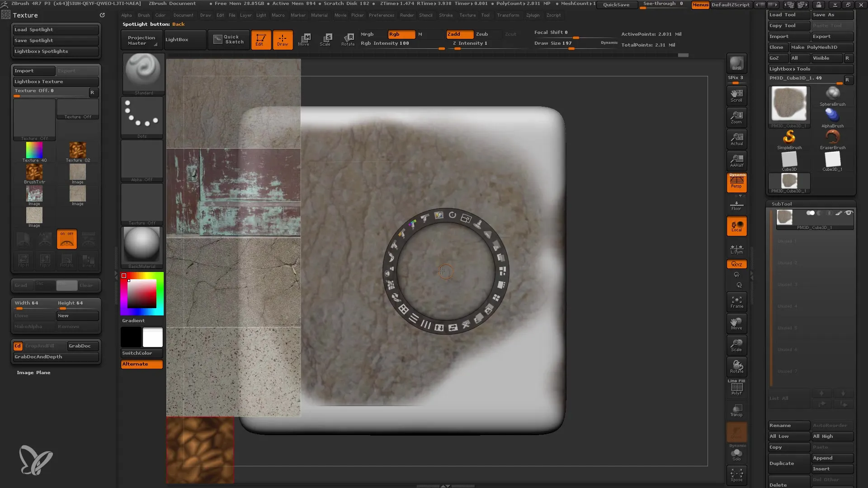Screen dimensions: 868x488
Task: Expand Lightbox Texture
Action: coord(56,81)
